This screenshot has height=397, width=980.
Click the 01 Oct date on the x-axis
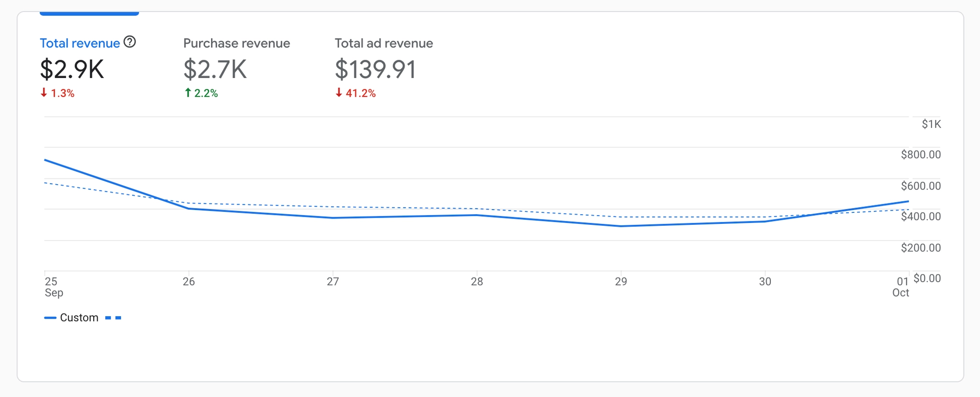(901, 287)
